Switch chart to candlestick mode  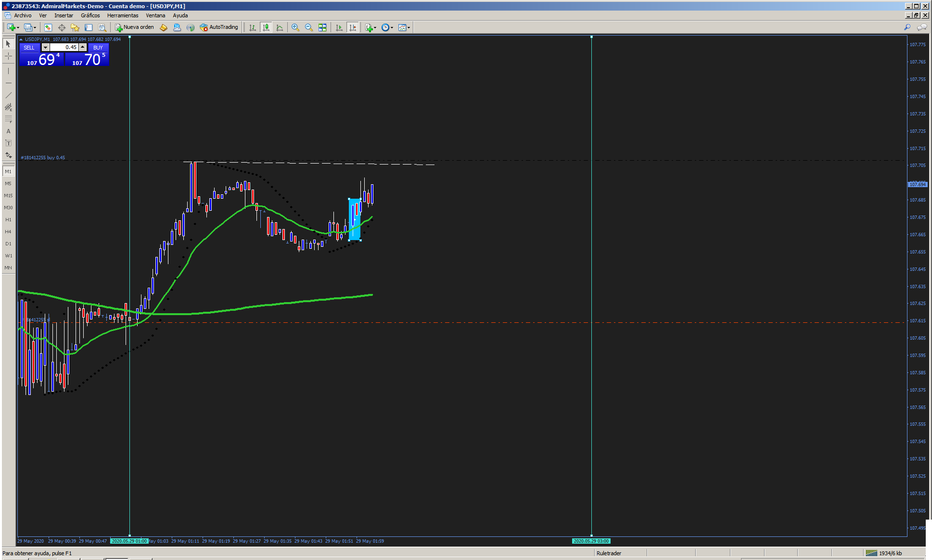266,27
